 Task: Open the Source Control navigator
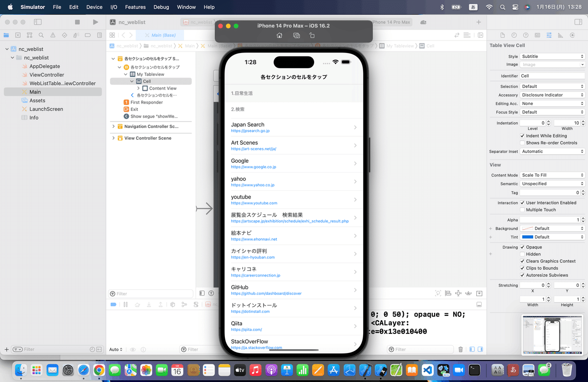18,35
